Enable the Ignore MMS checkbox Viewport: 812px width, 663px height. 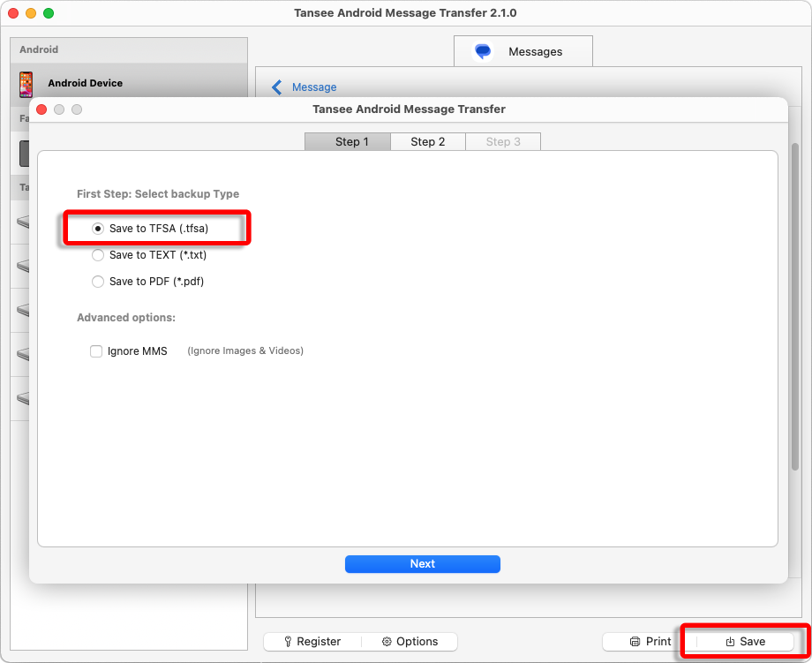click(x=96, y=351)
